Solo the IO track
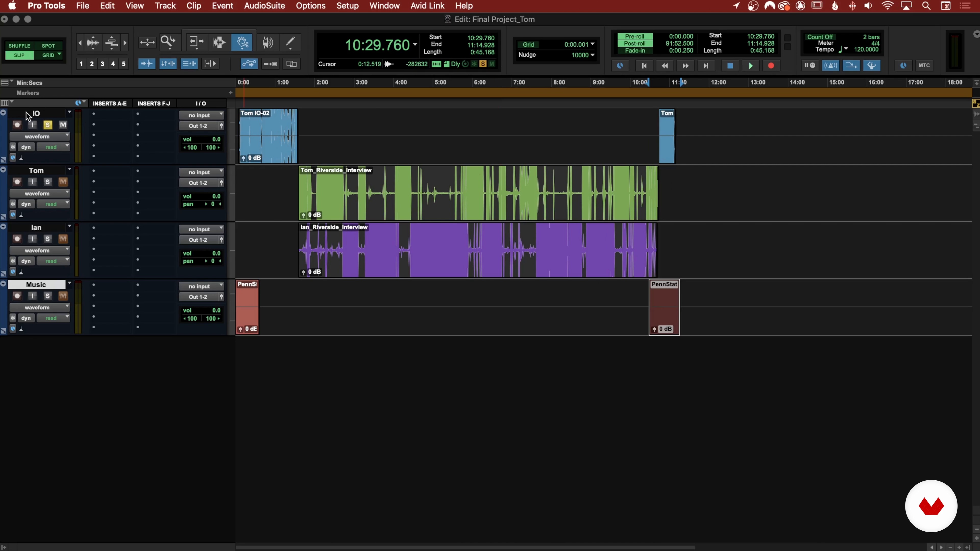 pos(47,125)
